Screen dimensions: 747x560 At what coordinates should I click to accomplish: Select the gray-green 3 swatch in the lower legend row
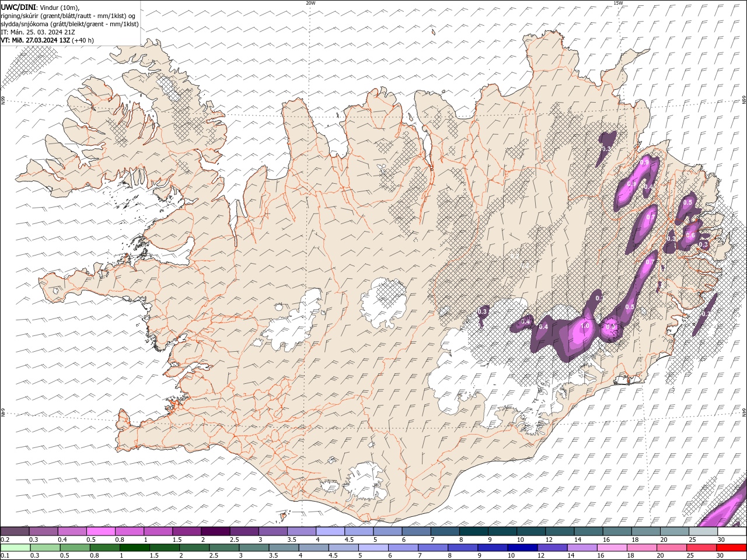tap(254, 548)
